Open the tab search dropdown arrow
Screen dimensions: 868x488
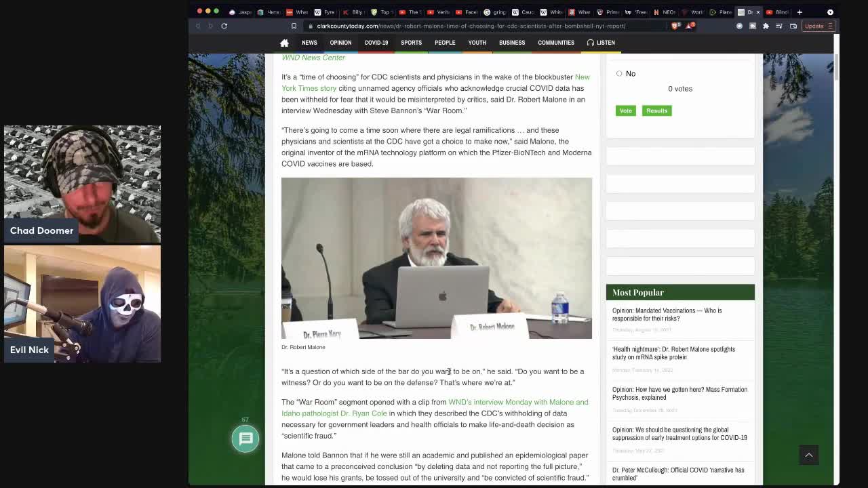coord(830,12)
